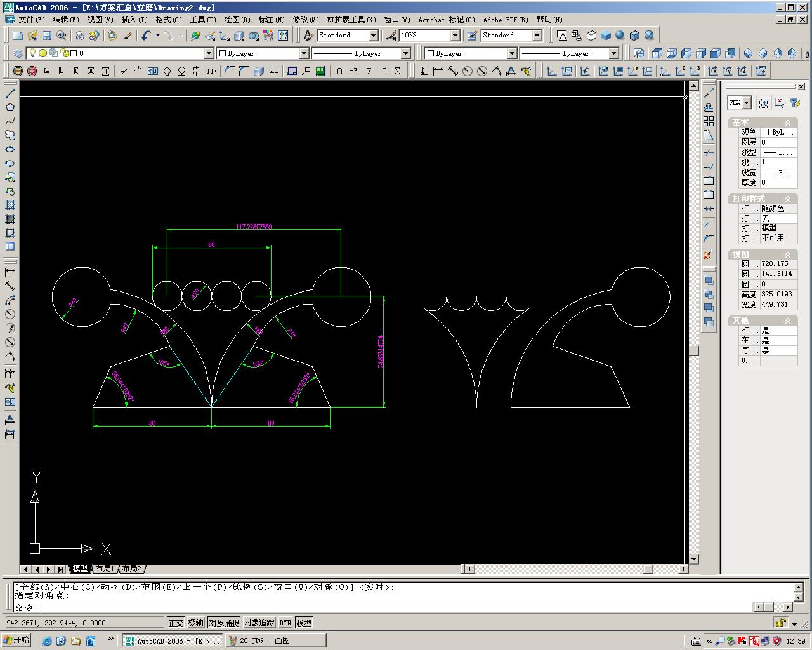Select the Ellipse drawing tool

click(10, 149)
